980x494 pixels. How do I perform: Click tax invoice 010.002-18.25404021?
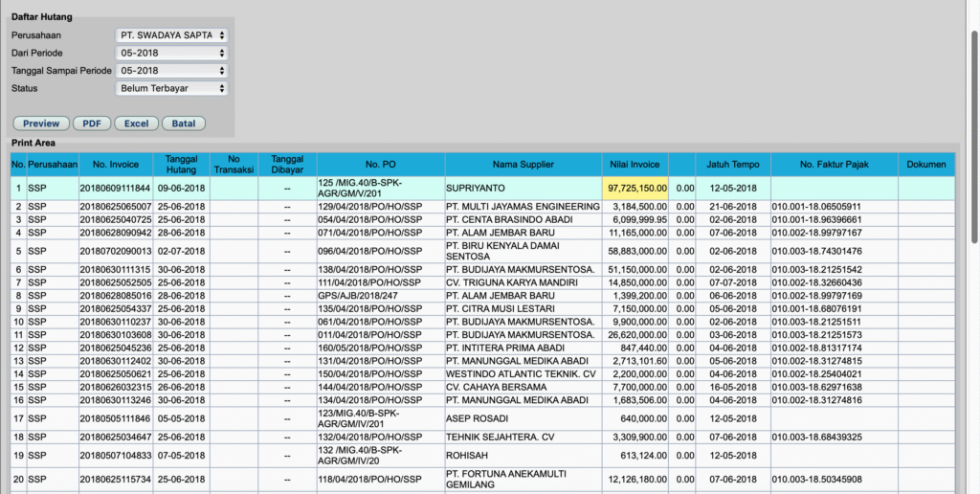coord(816,374)
